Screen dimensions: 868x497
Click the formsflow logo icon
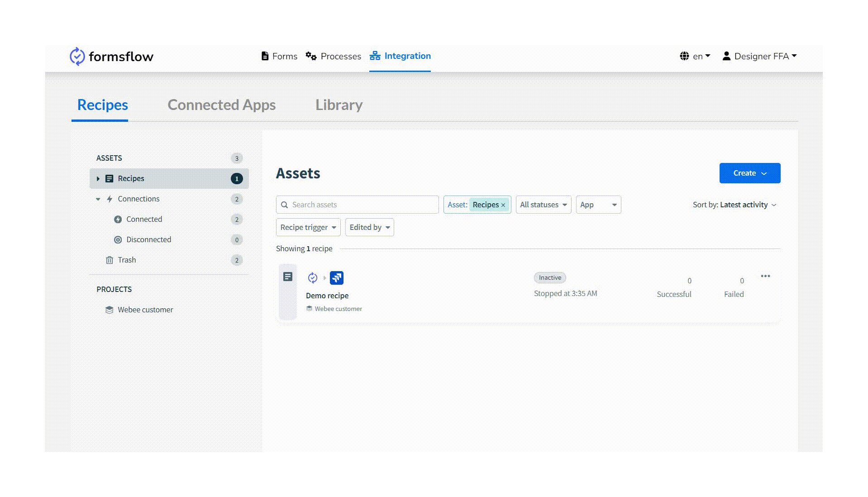point(77,56)
